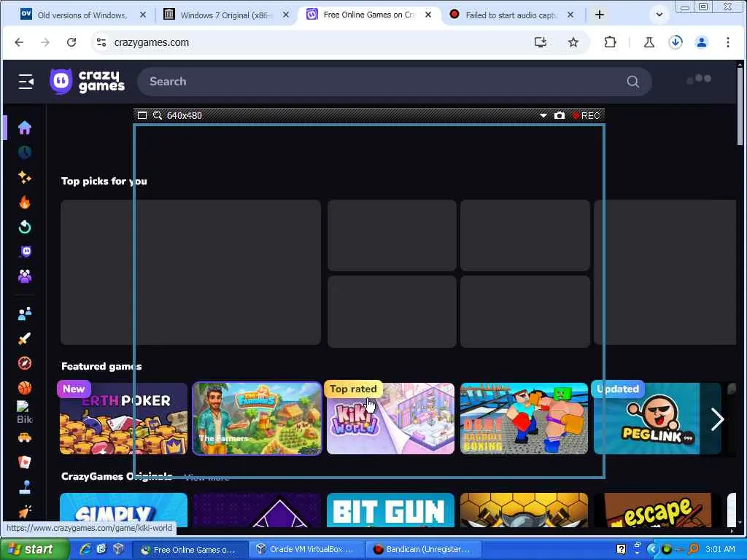
Task: Open Internet Explorer quick launch icon
Action: pyautogui.click(x=86, y=549)
